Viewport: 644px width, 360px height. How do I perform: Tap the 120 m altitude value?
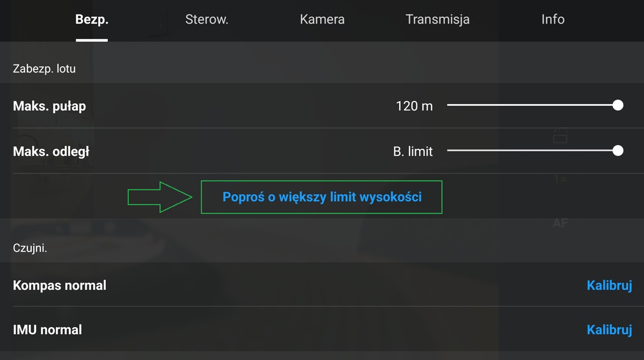[414, 106]
